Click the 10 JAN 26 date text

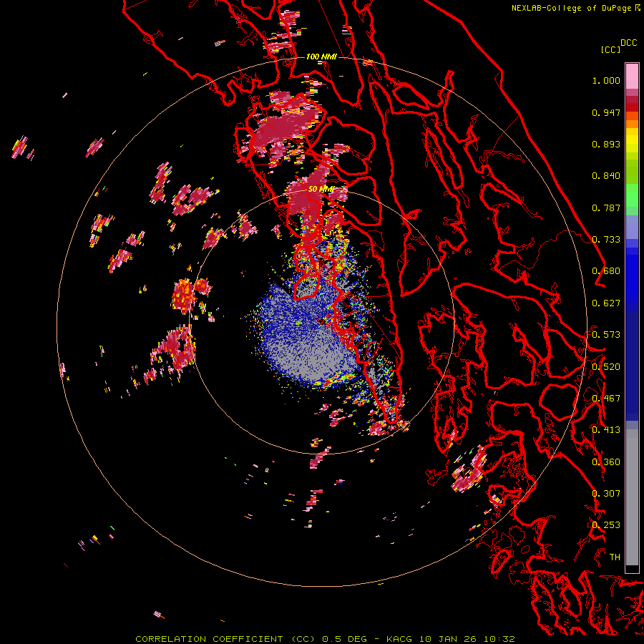point(447,639)
